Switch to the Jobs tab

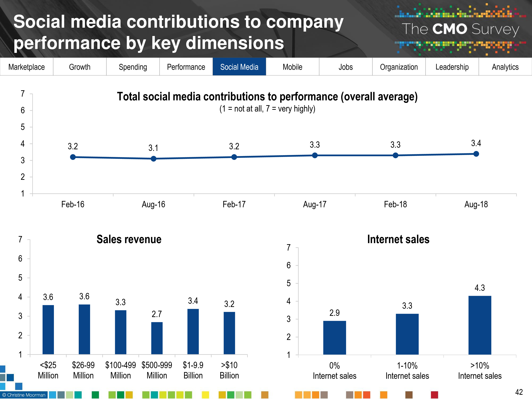click(346, 67)
